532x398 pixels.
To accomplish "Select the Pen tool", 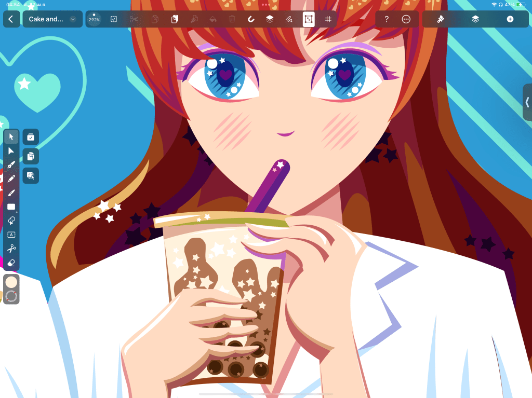I will tap(11, 164).
